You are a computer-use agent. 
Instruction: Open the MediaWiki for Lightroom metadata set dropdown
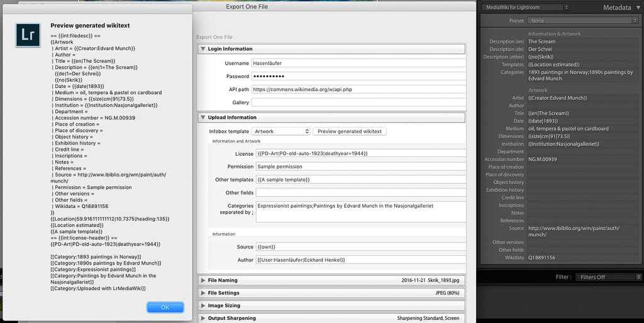click(x=525, y=7)
